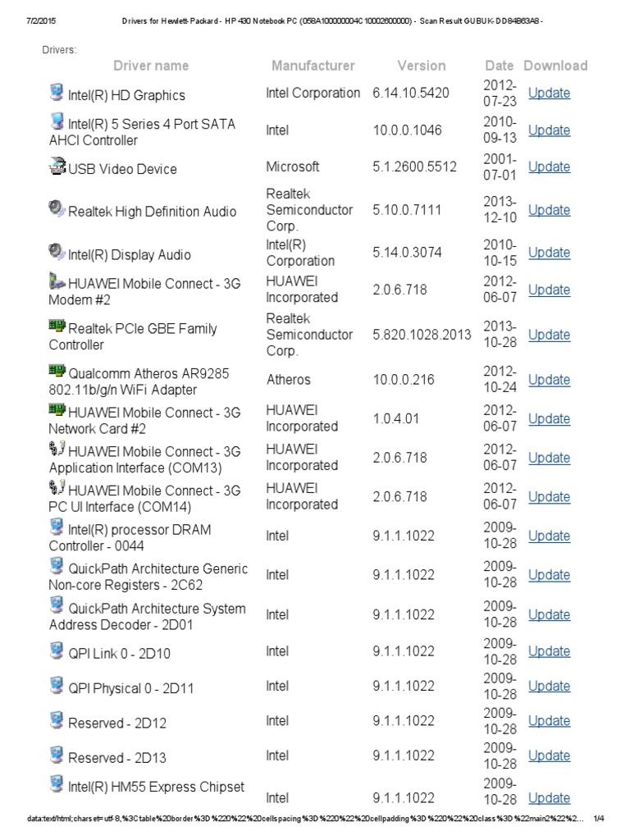Click the Intel(R) HM55 Express Chipset icon
This screenshot has width=630, height=840.
[x=57, y=784]
